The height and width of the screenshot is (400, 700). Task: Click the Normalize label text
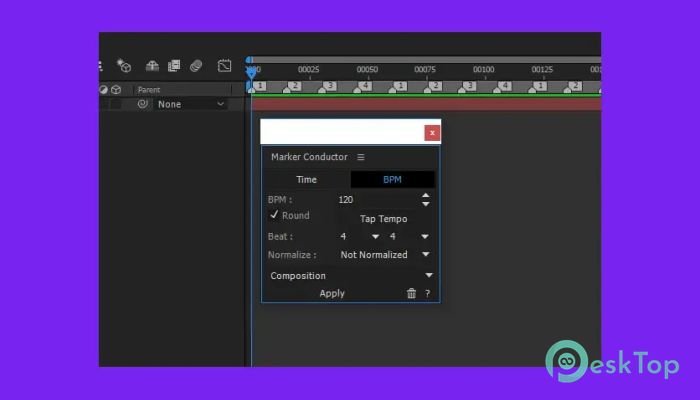coord(292,255)
